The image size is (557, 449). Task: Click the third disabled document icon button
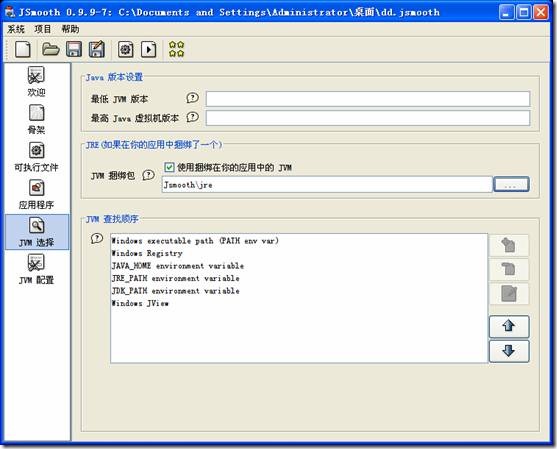click(x=509, y=293)
